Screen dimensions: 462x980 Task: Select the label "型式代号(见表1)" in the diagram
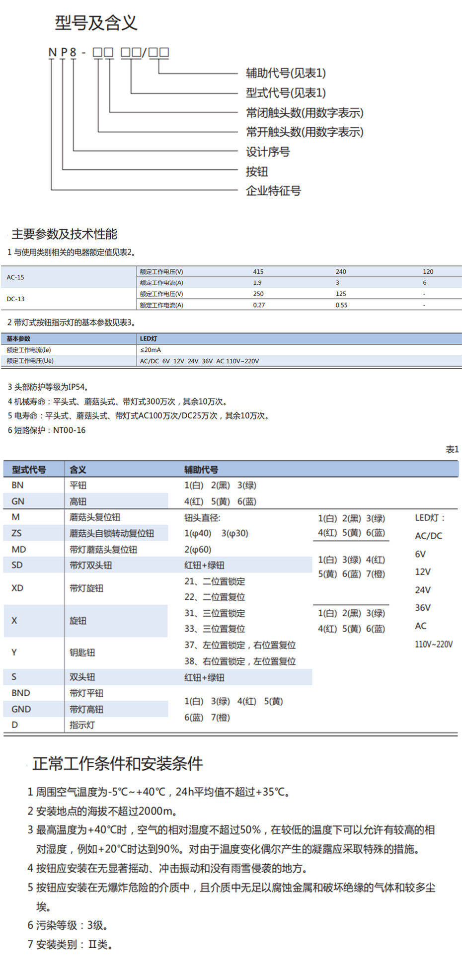click(x=286, y=93)
